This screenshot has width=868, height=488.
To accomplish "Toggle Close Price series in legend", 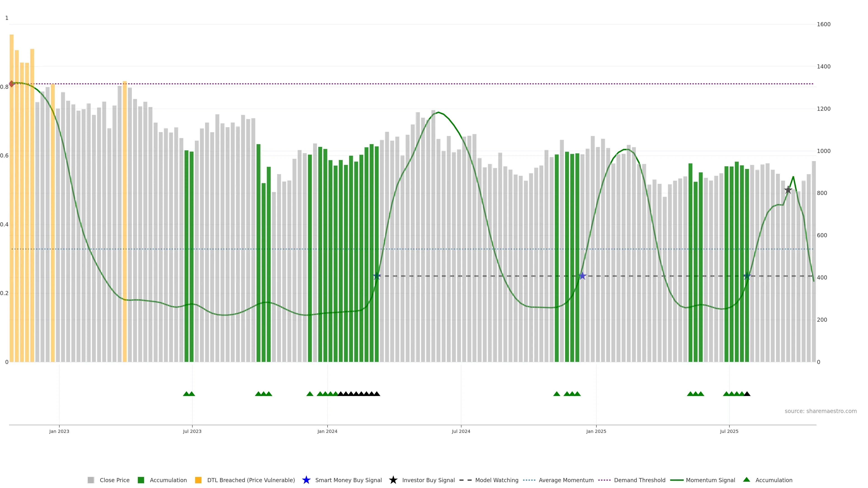I will [x=114, y=480].
